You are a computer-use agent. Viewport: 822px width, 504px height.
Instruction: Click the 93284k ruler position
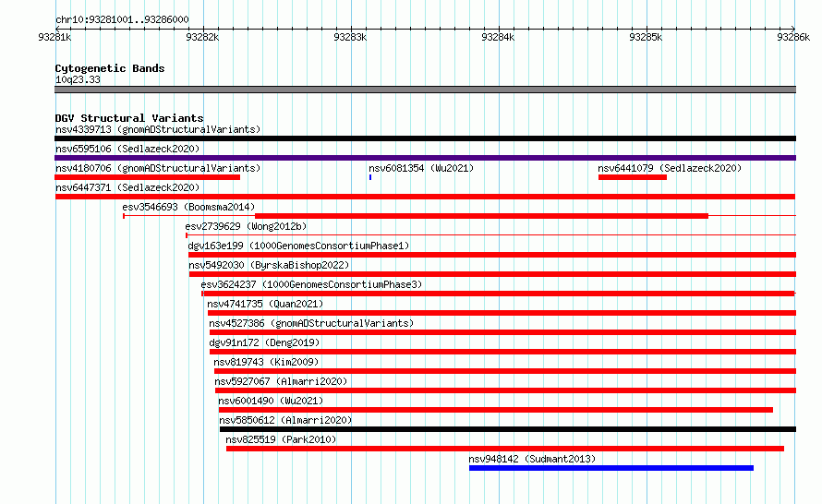[x=498, y=37]
